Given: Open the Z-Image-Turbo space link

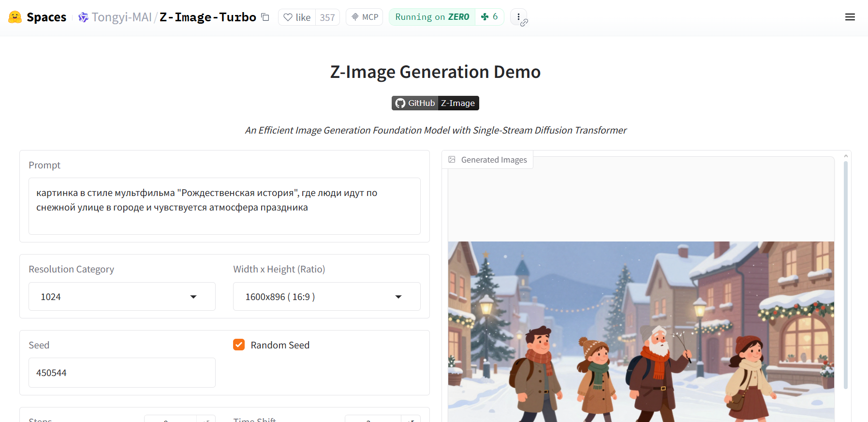Looking at the screenshot, I should point(207,17).
